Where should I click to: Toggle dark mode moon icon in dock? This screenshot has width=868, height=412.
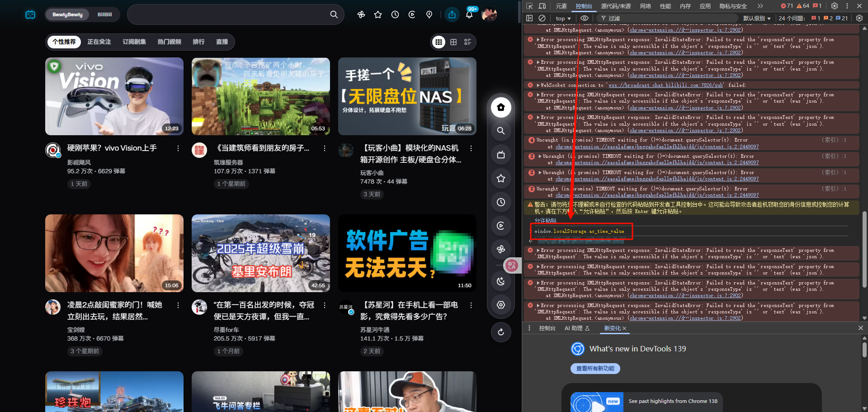click(x=501, y=281)
